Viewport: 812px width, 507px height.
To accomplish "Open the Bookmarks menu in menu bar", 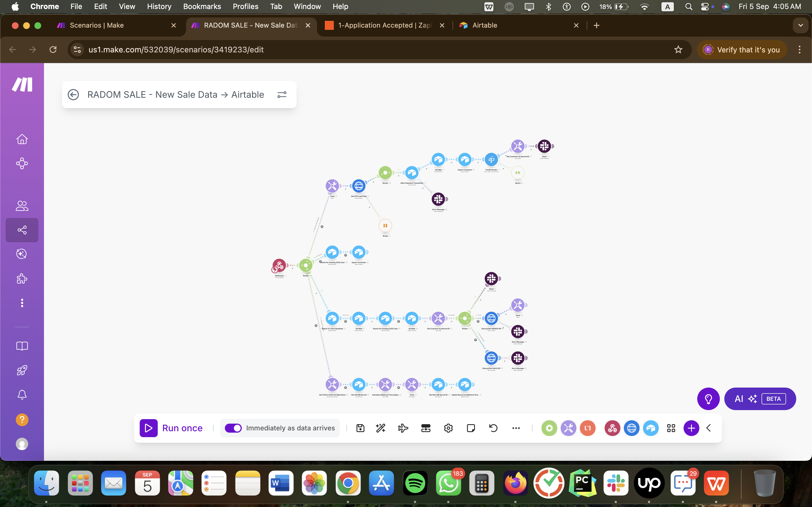I will coord(202,6).
